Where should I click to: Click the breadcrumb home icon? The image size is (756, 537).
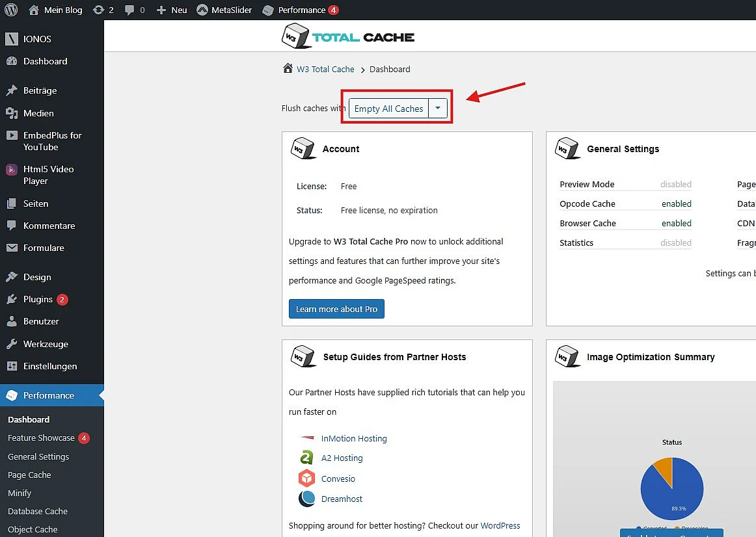coord(288,68)
